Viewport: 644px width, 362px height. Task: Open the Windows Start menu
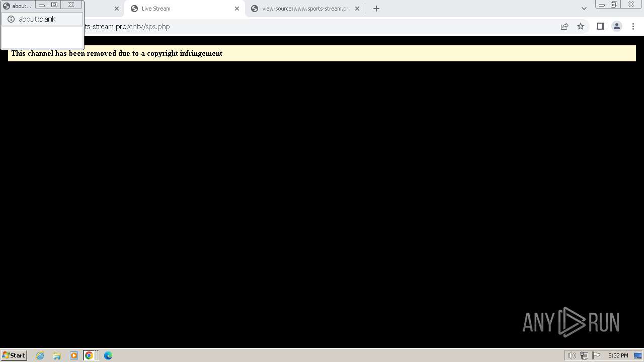(14, 355)
